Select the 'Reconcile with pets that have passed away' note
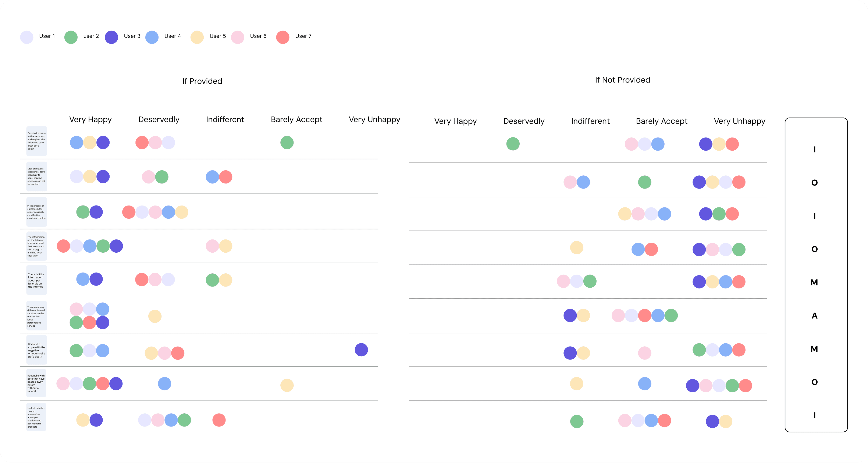 pos(36,383)
